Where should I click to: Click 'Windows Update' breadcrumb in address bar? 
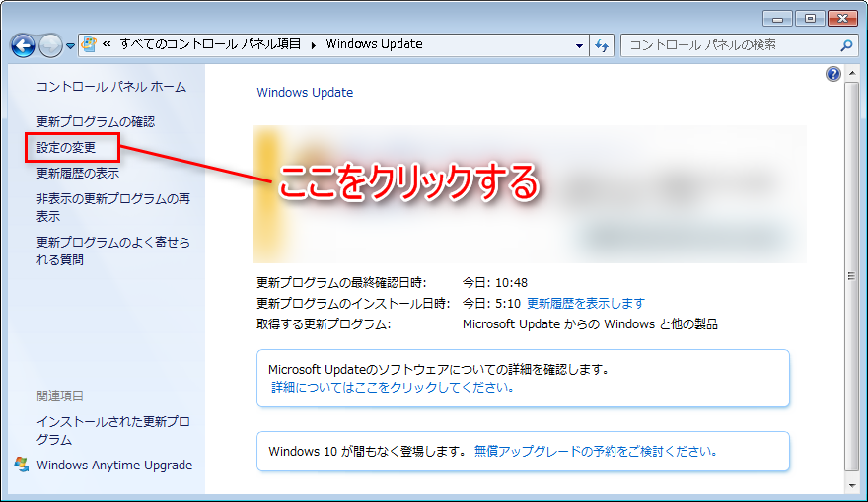[x=374, y=44]
